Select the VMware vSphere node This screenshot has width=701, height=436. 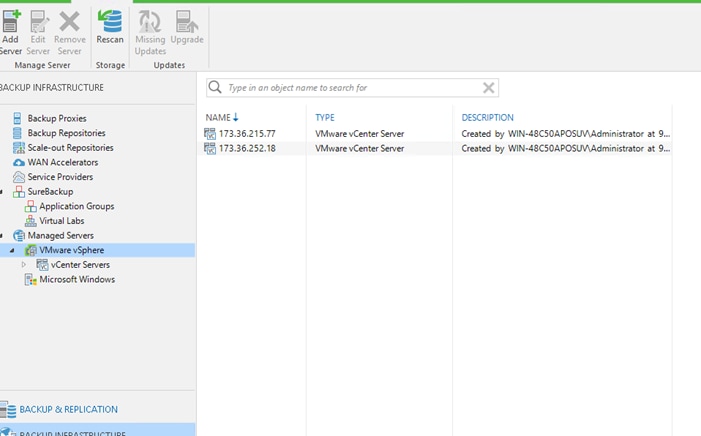pyautogui.click(x=72, y=250)
